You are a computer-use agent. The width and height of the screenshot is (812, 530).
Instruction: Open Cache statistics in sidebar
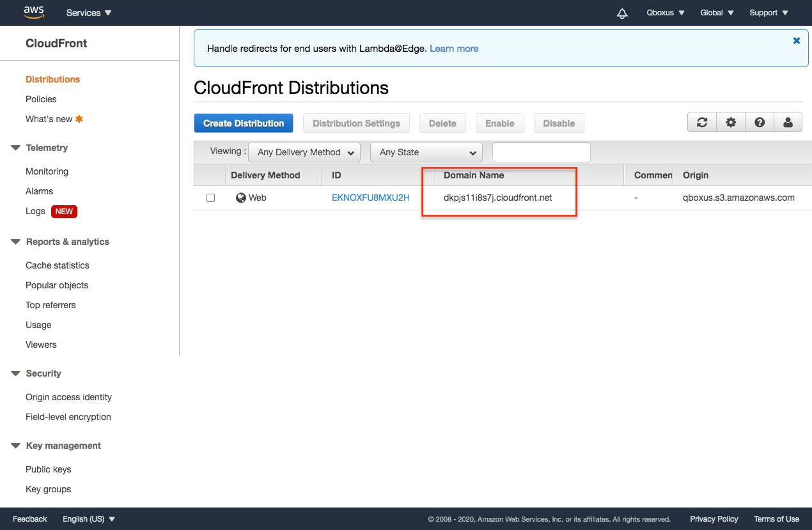[x=58, y=265]
